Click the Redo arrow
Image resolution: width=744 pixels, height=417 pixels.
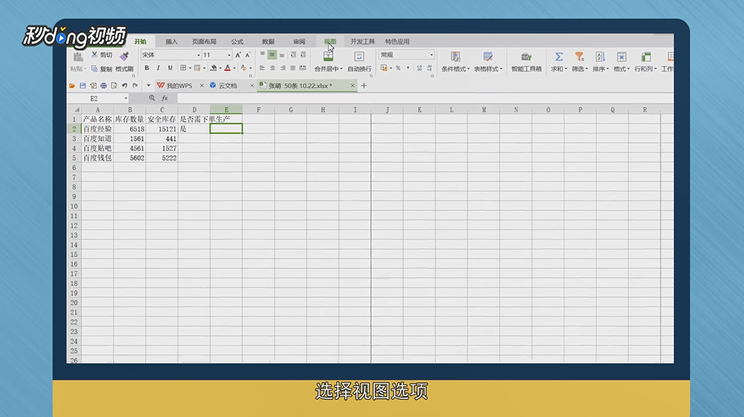coord(135,86)
